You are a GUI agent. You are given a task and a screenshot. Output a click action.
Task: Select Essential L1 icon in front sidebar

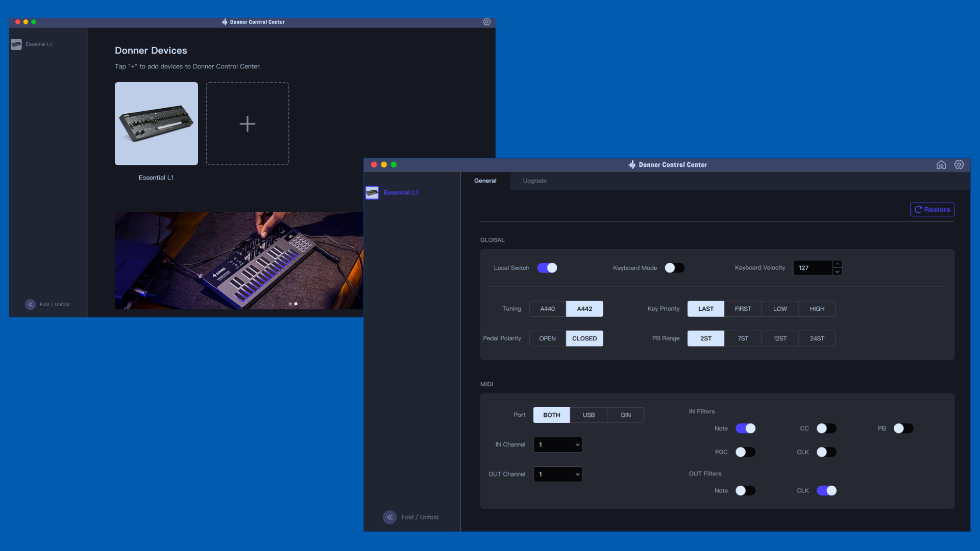pyautogui.click(x=372, y=192)
